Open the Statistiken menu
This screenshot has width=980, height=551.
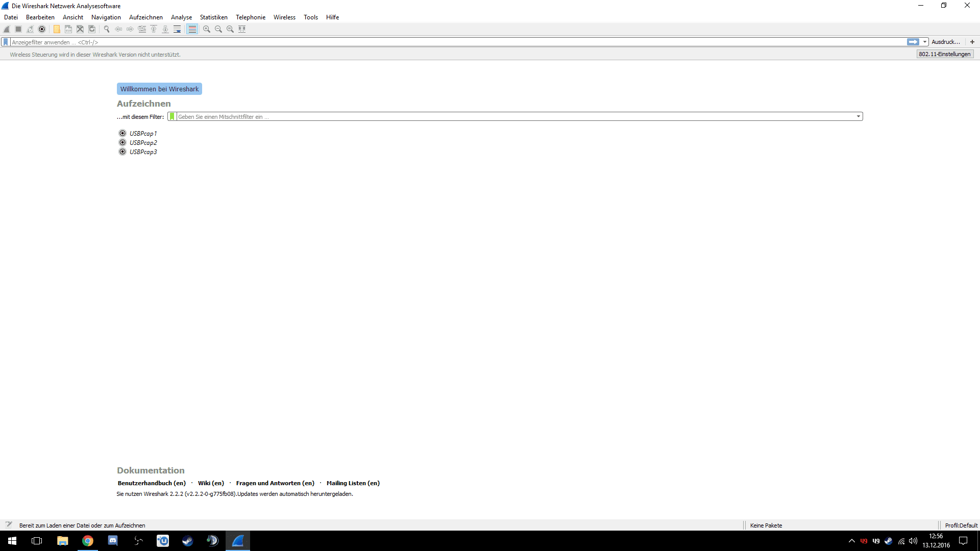[214, 17]
